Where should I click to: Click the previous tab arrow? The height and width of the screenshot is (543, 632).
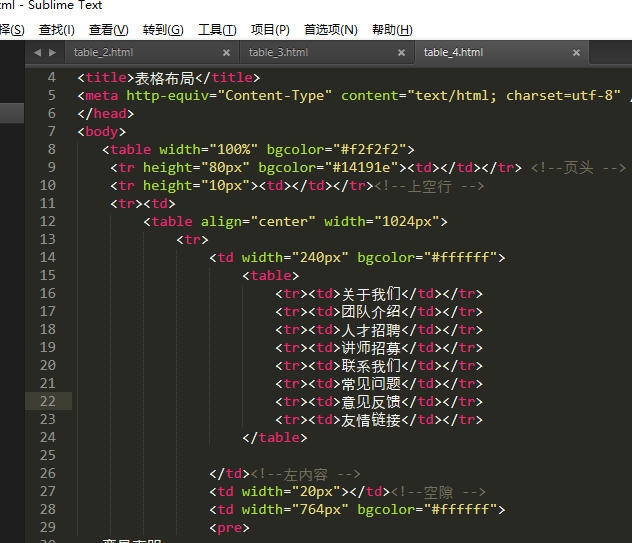pos(37,52)
